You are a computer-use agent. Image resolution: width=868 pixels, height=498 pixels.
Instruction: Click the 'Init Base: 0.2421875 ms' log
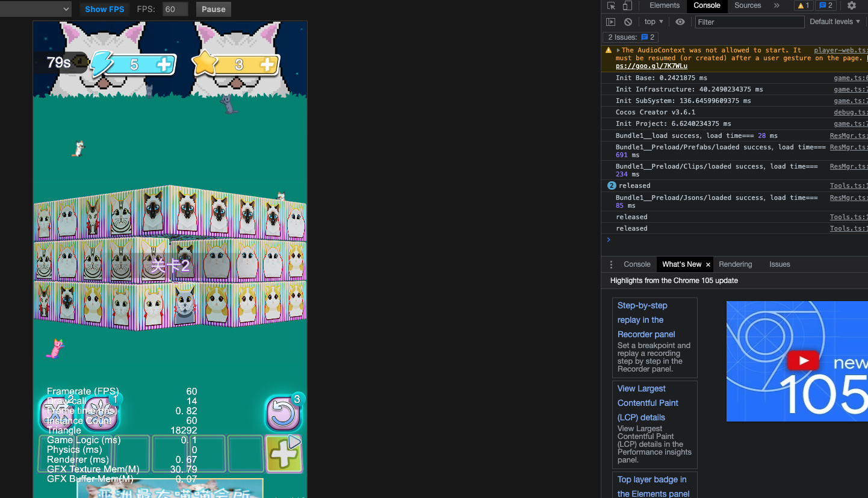[662, 78]
